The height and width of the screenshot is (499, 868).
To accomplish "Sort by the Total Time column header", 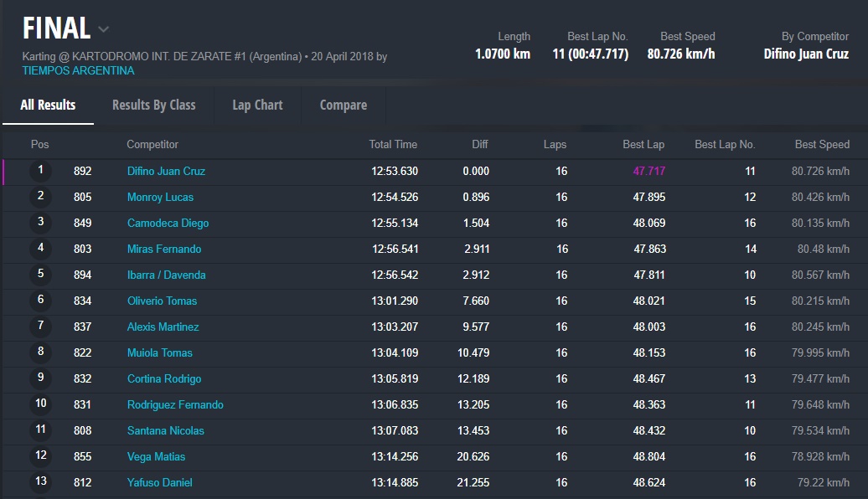I will click(393, 144).
